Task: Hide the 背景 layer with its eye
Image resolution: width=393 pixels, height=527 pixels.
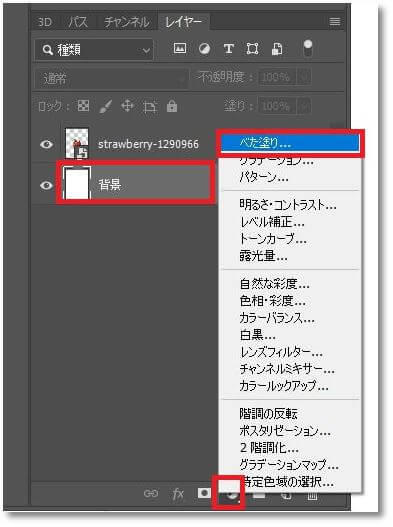Action: tap(46, 185)
